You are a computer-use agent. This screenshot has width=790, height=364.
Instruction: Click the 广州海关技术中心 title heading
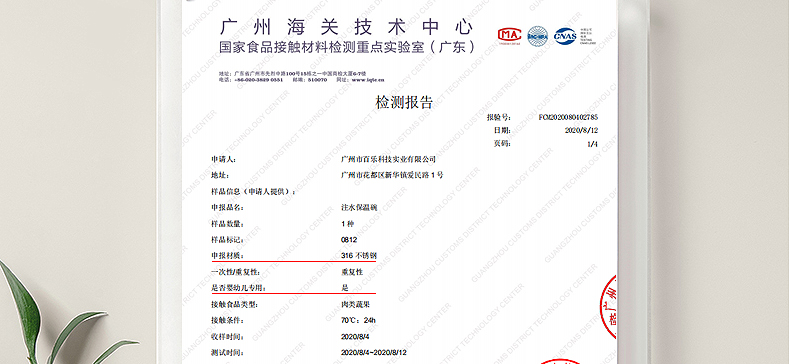click(x=347, y=27)
